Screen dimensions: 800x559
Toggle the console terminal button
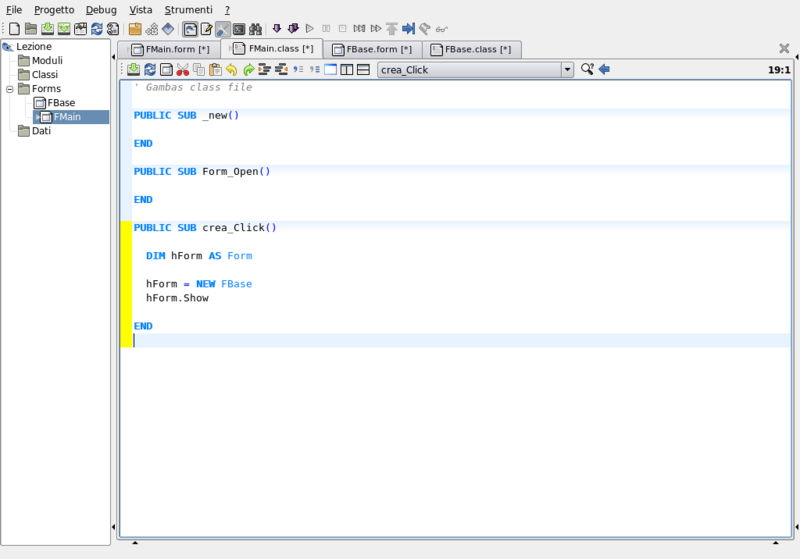239,29
